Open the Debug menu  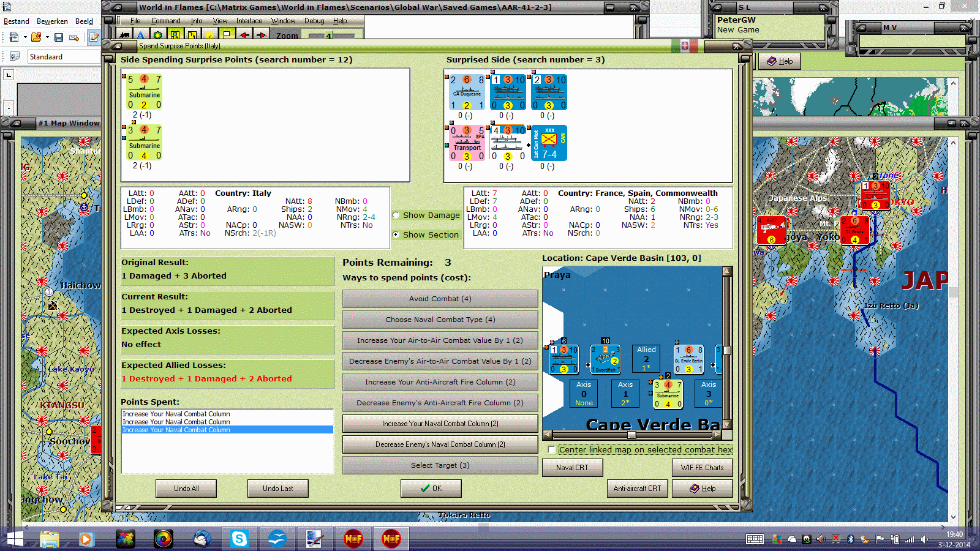click(314, 21)
